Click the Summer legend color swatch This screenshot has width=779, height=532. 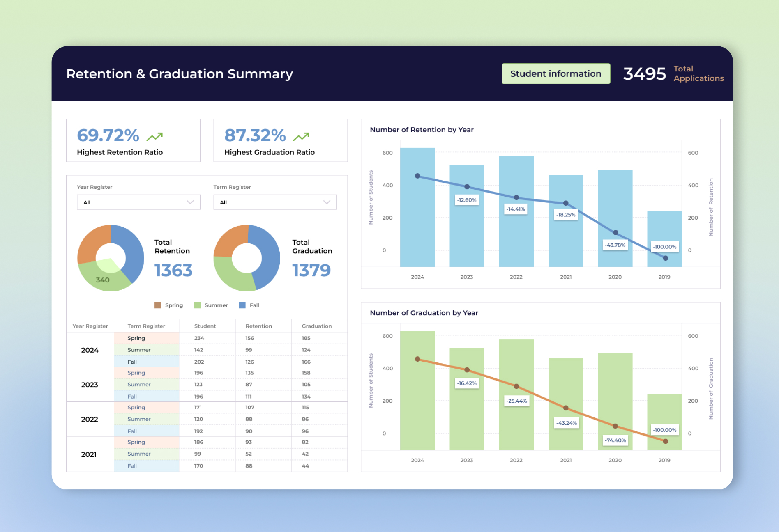pos(197,305)
